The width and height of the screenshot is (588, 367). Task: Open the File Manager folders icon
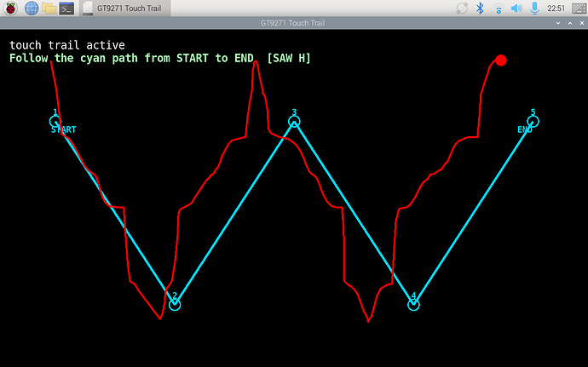49,9
